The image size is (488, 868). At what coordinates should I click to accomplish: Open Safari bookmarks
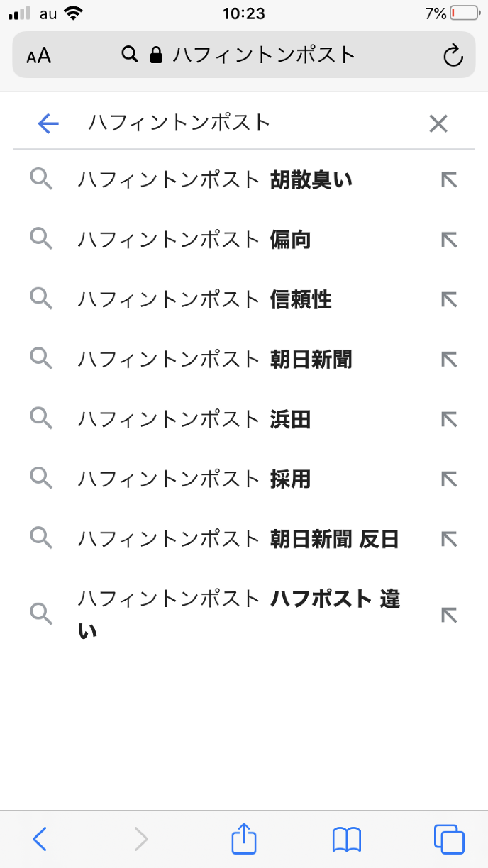[x=347, y=840]
